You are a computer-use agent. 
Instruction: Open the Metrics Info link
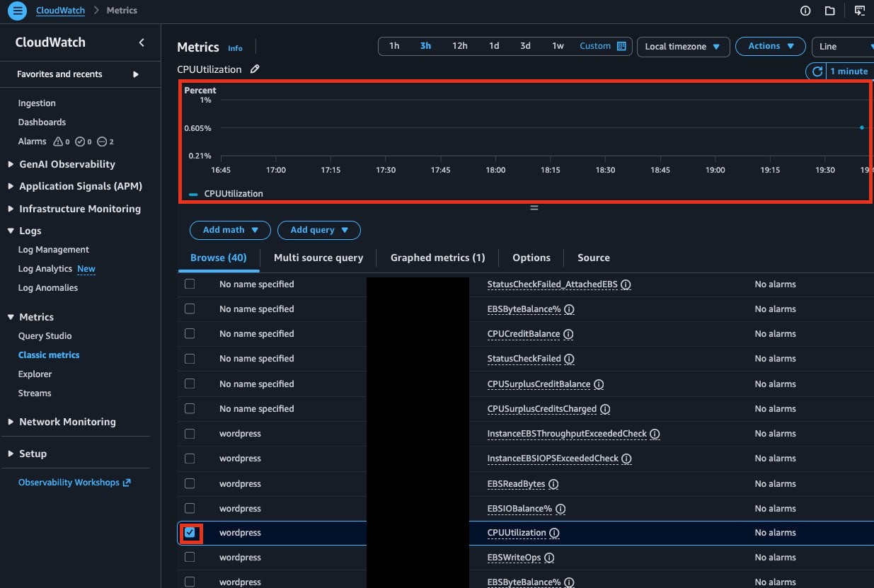click(235, 48)
